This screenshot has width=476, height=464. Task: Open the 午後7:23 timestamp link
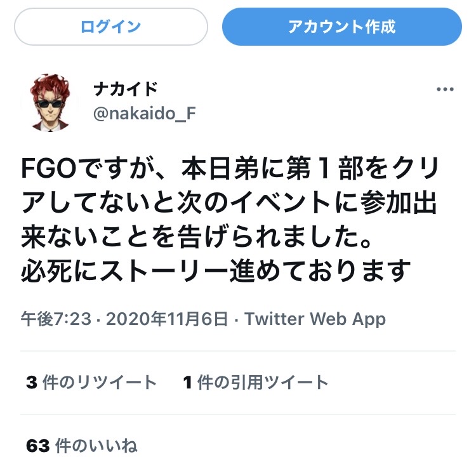coord(56,319)
